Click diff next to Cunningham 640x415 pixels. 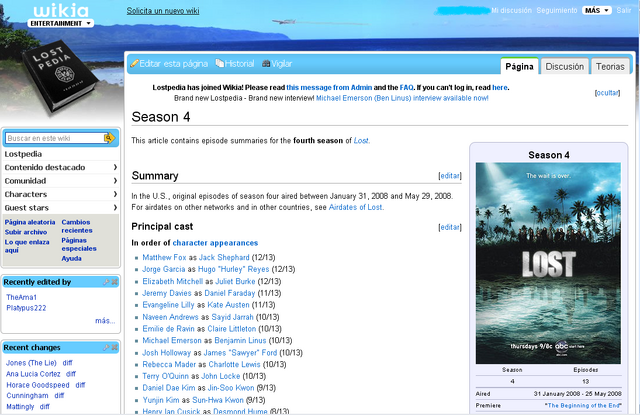[x=59, y=395]
